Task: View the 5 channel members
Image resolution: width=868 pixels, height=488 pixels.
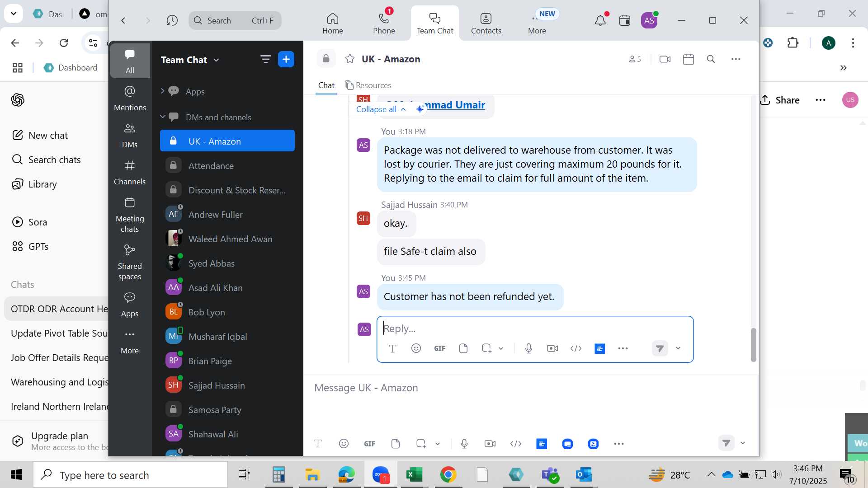Action: click(635, 59)
